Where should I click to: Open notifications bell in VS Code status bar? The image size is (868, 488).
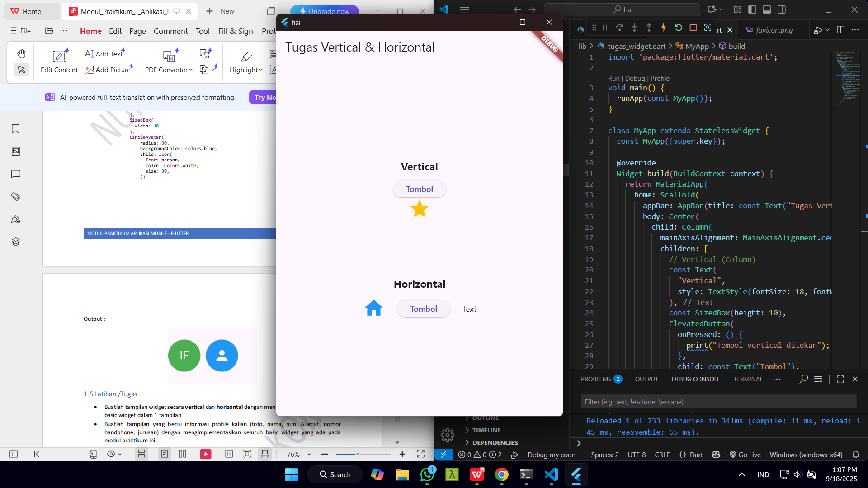point(856,455)
